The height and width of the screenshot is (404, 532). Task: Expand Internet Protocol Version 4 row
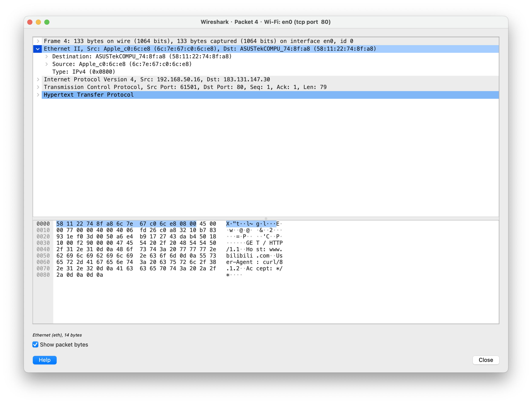38,80
